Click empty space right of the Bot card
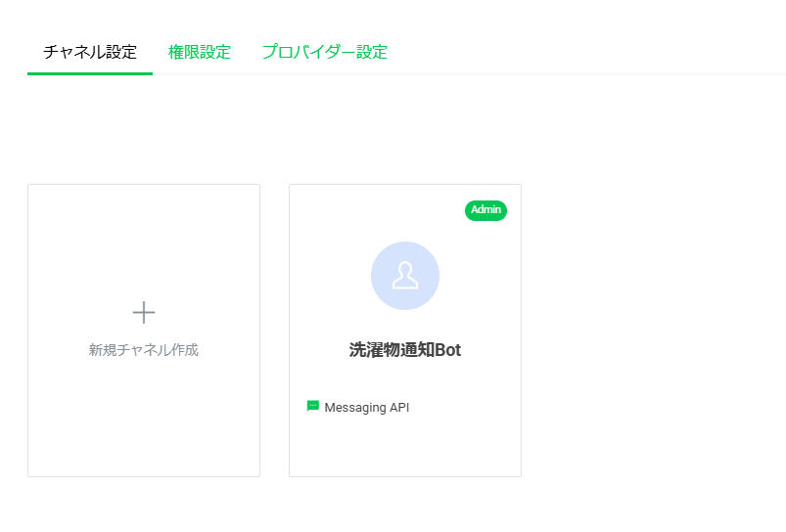Image resolution: width=786 pixels, height=532 pixels. point(646,331)
